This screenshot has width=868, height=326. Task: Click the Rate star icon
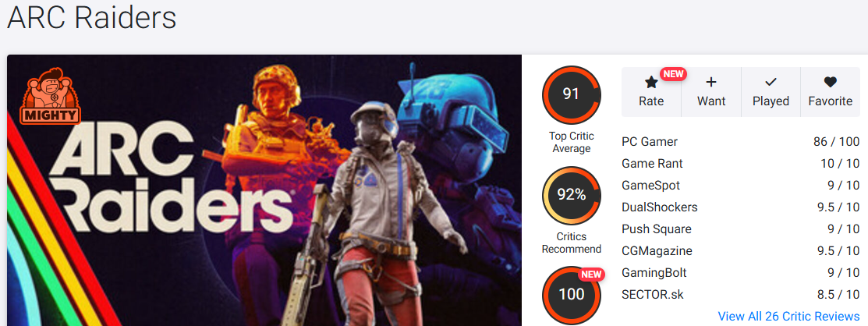point(651,83)
